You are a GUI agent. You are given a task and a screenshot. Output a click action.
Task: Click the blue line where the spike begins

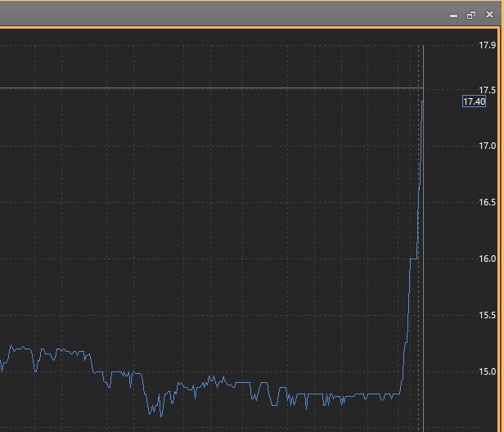[401, 389]
